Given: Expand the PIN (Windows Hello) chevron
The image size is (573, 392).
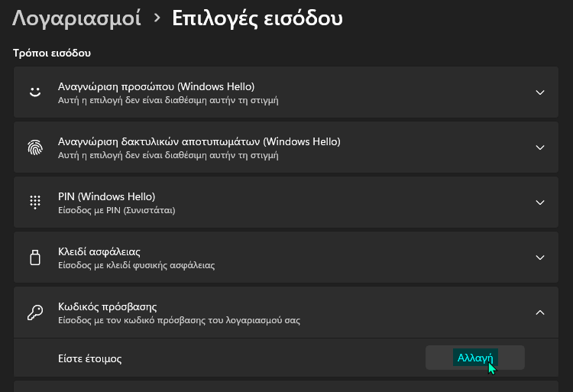Looking at the screenshot, I should (539, 202).
